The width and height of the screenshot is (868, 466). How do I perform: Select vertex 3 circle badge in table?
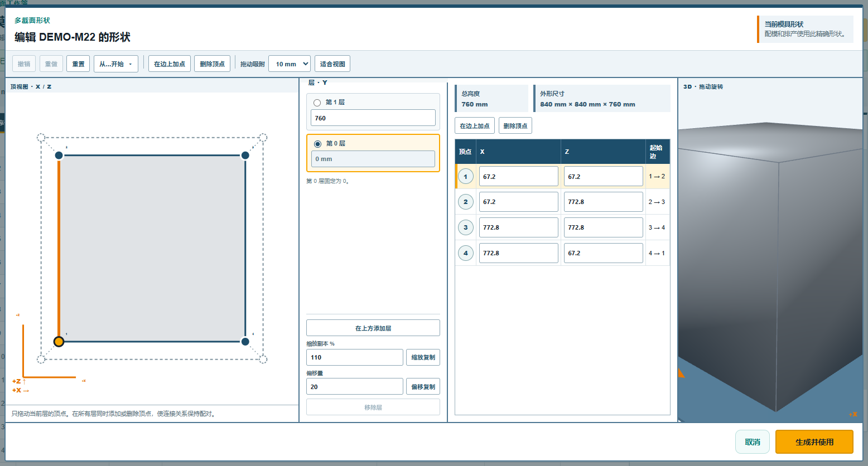(x=466, y=227)
